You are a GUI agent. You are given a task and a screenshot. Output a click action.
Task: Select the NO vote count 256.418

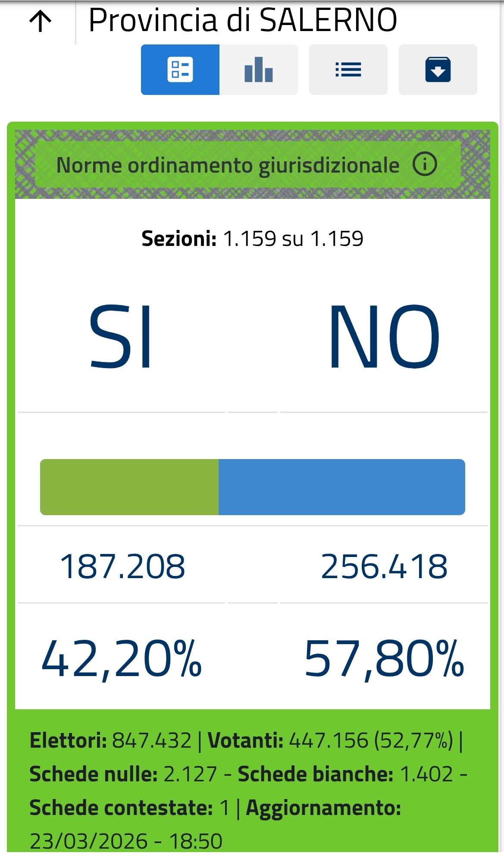click(384, 566)
